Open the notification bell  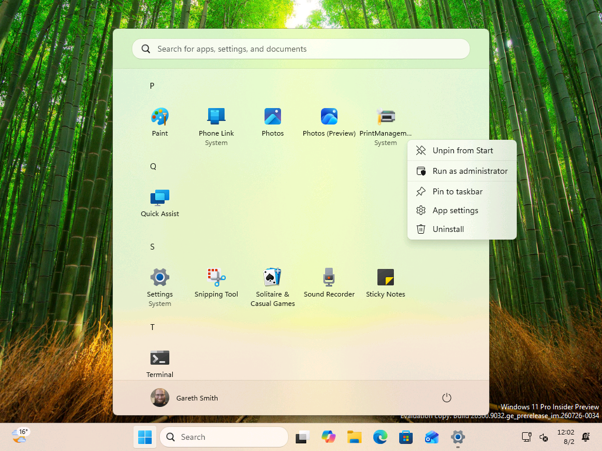pyautogui.click(x=585, y=437)
